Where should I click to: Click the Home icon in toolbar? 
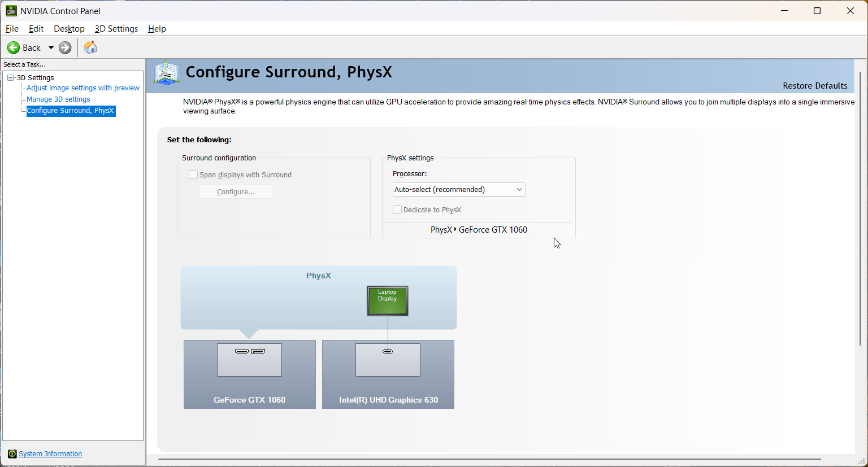[90, 47]
